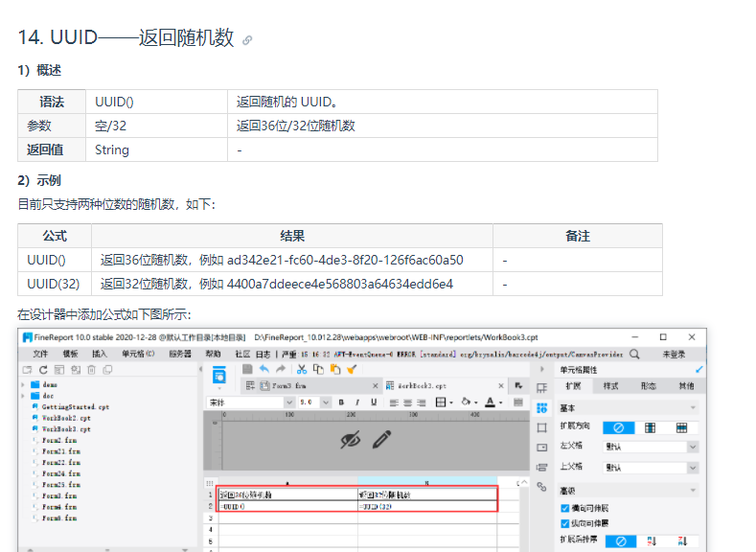Click the copy icon in the toolbar
The image size is (756, 552).
pyautogui.click(x=318, y=369)
